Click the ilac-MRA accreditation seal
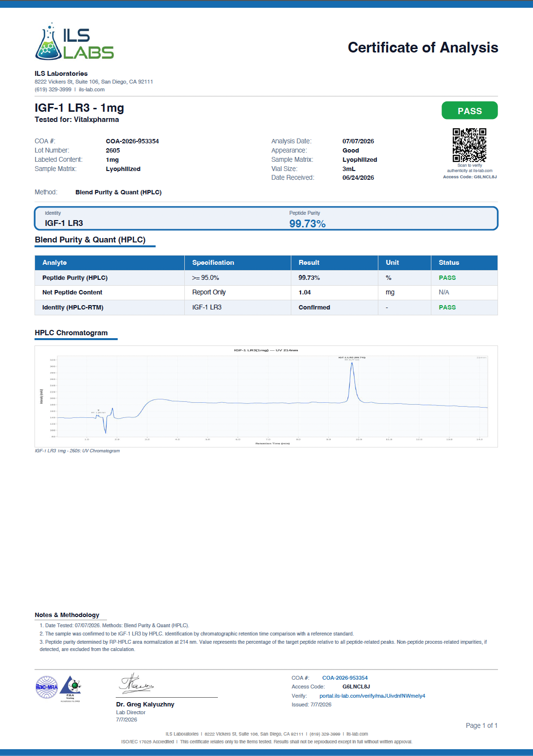This screenshot has width=533, height=756. [x=47, y=687]
